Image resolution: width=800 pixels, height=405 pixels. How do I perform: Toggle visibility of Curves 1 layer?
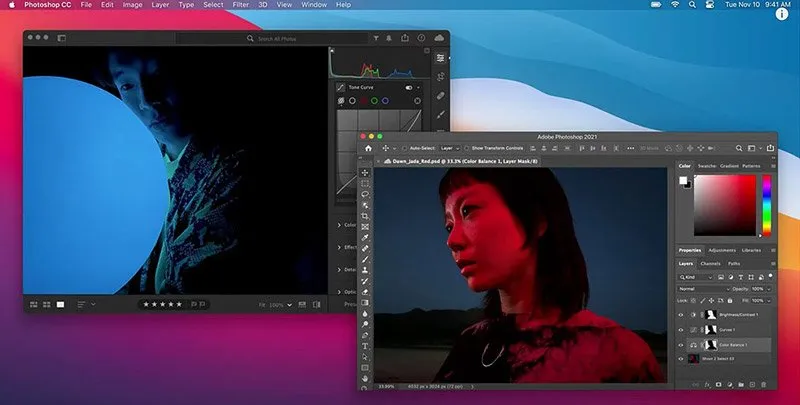[683, 329]
